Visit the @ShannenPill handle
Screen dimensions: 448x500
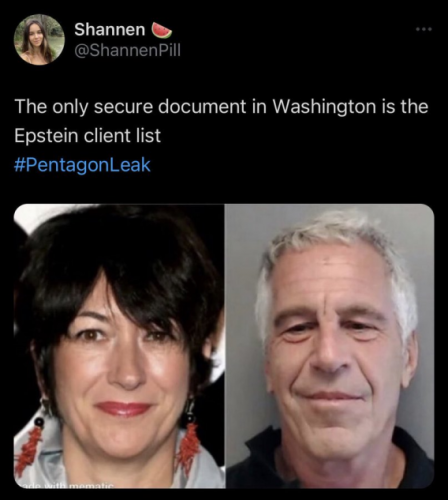[127, 50]
